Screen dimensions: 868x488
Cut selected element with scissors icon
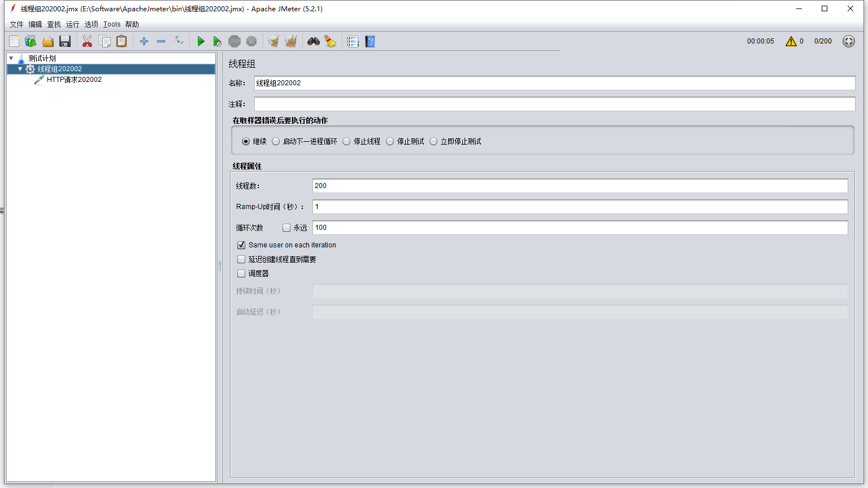[87, 41]
